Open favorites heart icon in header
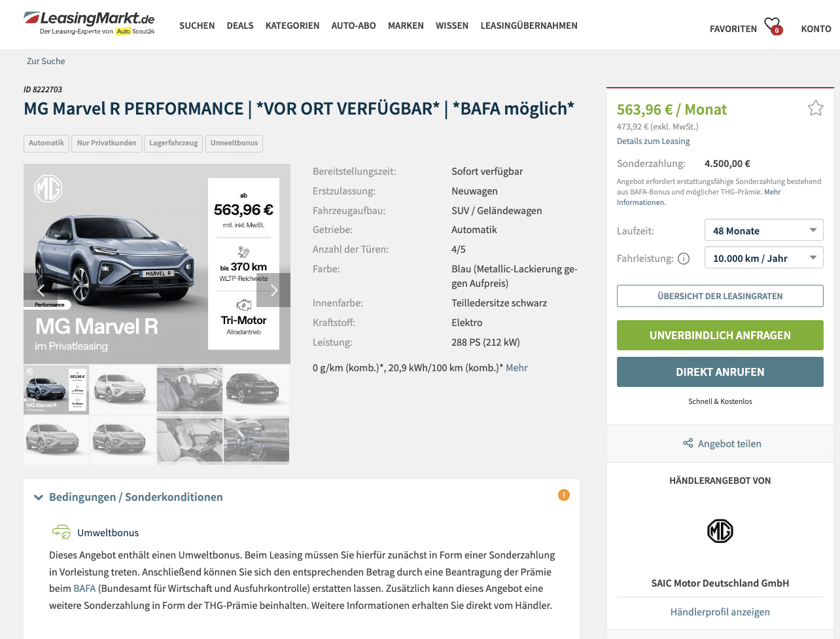The image size is (840, 639). click(773, 26)
